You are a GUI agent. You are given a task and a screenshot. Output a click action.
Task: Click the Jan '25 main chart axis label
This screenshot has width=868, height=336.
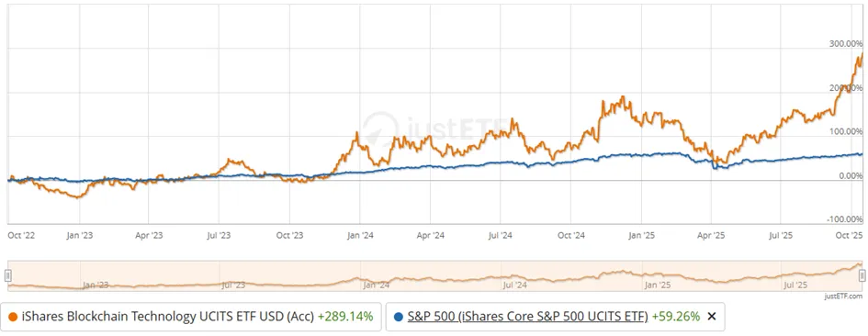(643, 235)
